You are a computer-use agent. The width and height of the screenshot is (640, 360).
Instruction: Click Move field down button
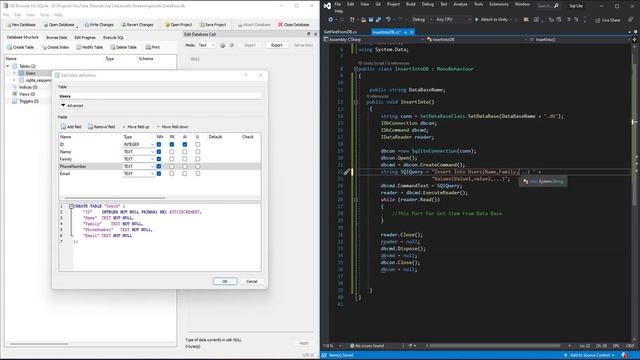click(x=172, y=127)
